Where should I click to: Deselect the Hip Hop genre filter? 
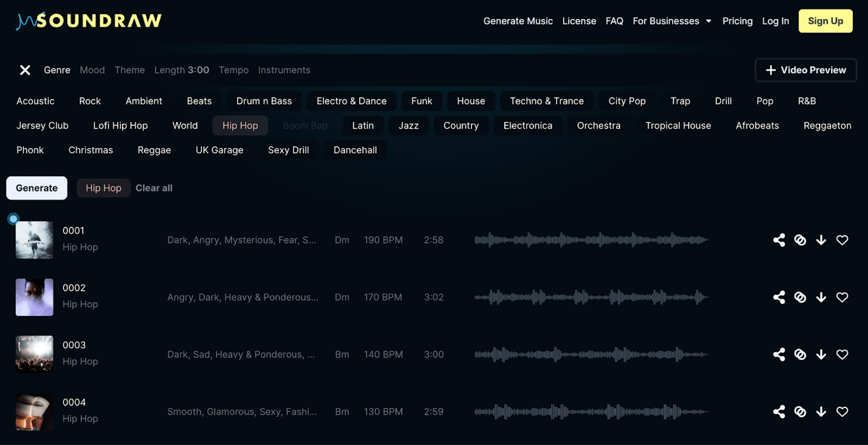coord(240,125)
